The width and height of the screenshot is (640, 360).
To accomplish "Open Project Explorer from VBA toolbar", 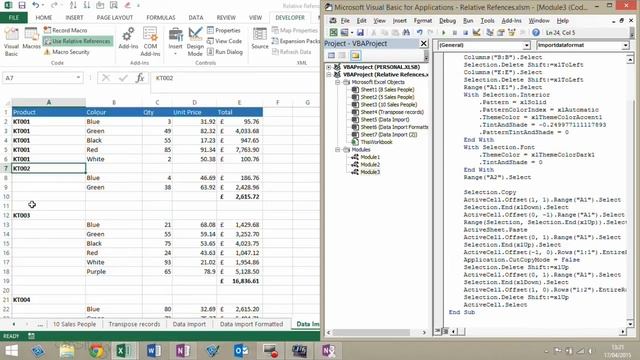I will coord(490,32).
